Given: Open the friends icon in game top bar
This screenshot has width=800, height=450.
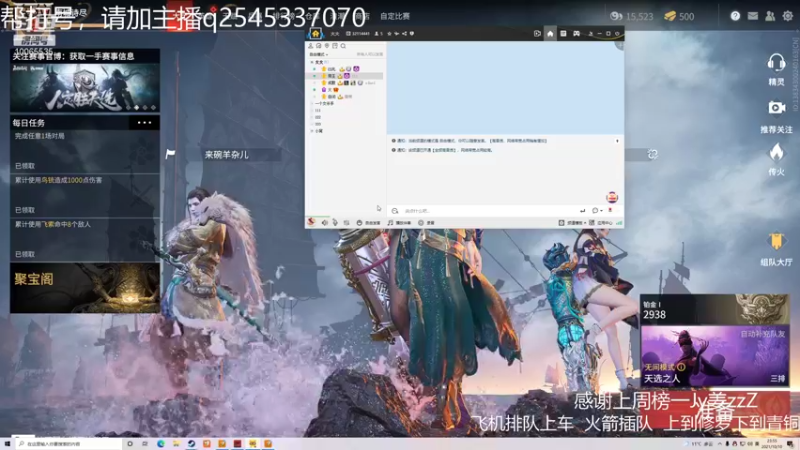Looking at the screenshot, I should (770, 16).
